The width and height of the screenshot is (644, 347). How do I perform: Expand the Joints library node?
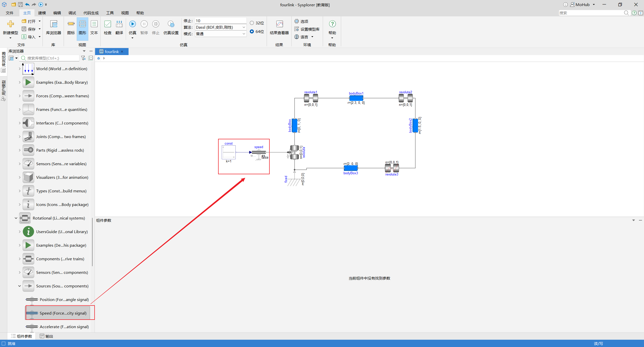pos(19,137)
